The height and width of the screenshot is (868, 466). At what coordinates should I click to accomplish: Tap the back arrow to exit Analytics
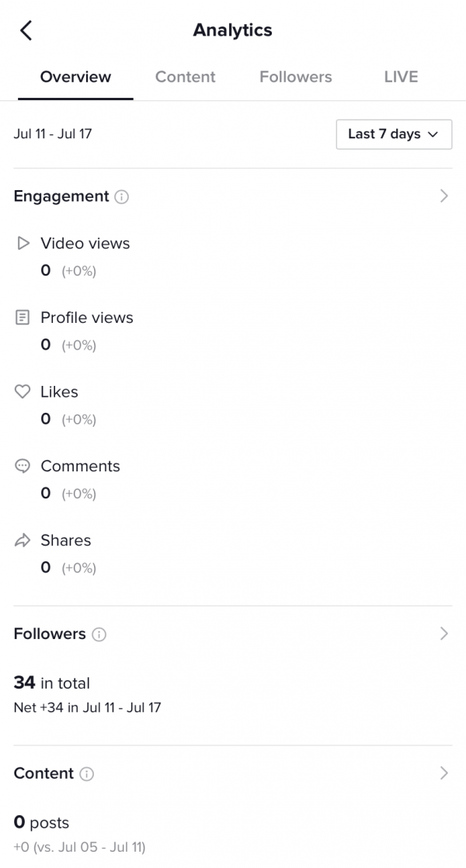click(x=26, y=30)
